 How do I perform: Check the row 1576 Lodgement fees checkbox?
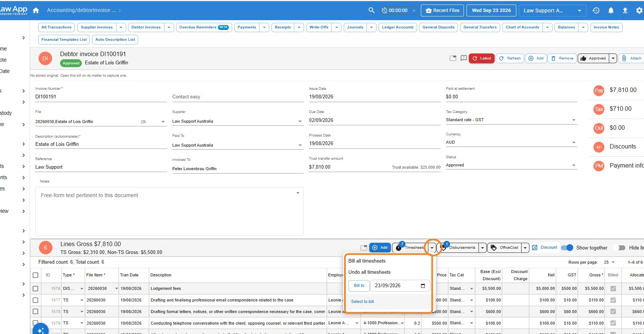tap(36, 289)
